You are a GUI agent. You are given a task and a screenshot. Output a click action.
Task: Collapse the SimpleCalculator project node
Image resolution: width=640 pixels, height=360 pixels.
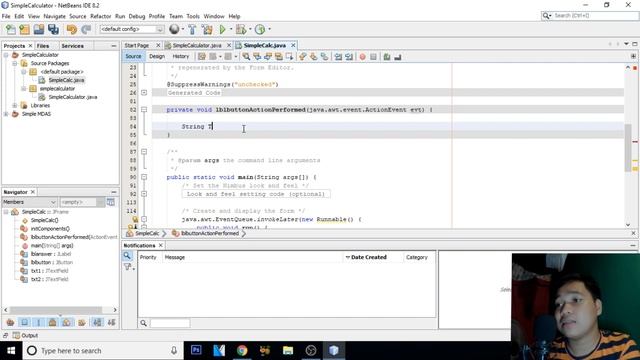[6, 55]
